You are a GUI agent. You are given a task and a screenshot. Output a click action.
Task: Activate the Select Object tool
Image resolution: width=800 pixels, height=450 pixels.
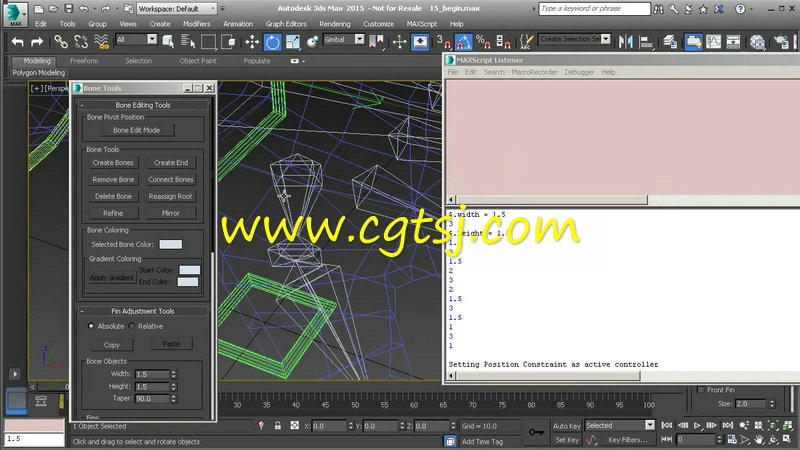pos(168,42)
